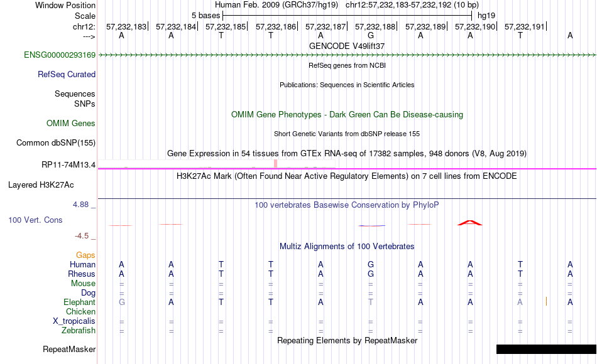Screen dimensions: 597x364
Task: Click position label 57,232,186
Action: (x=276, y=26)
